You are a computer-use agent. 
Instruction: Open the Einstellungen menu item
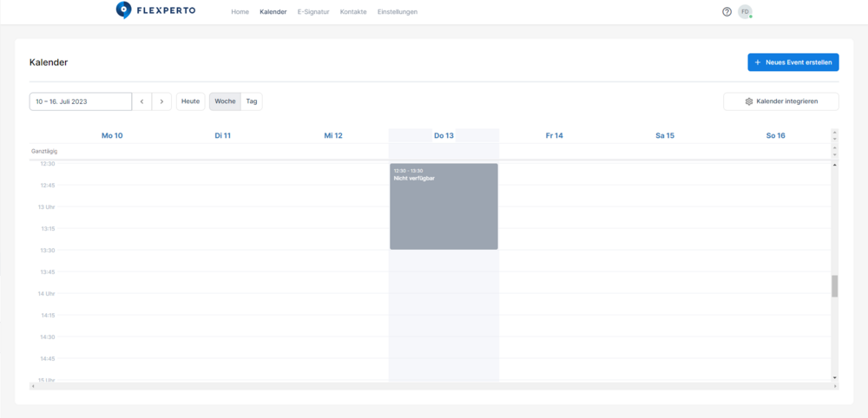pyautogui.click(x=398, y=12)
